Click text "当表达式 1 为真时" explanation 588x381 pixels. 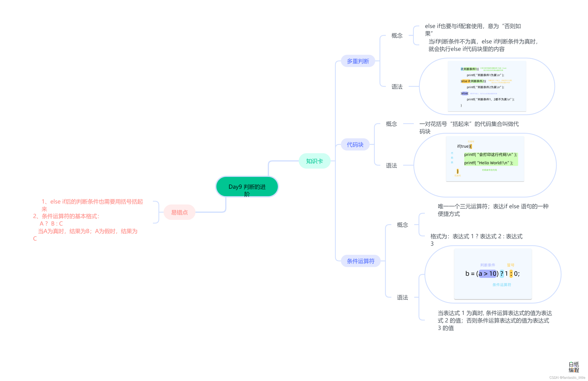495,321
